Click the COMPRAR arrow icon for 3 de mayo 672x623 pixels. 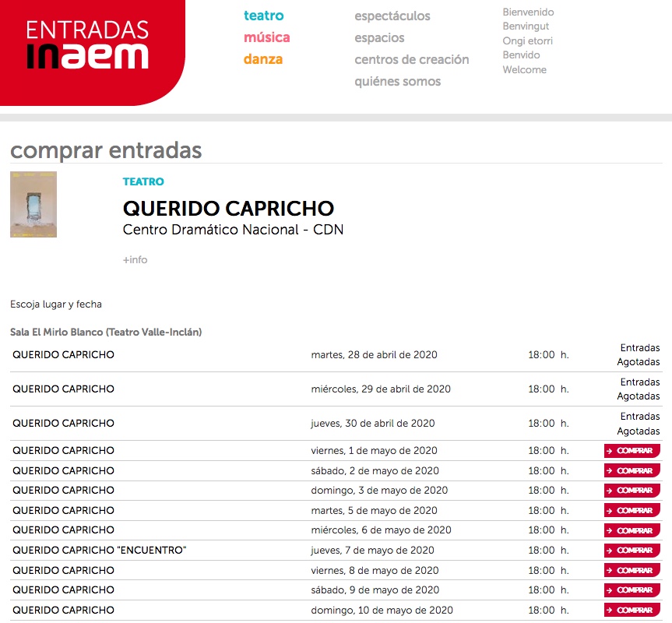coord(611,491)
